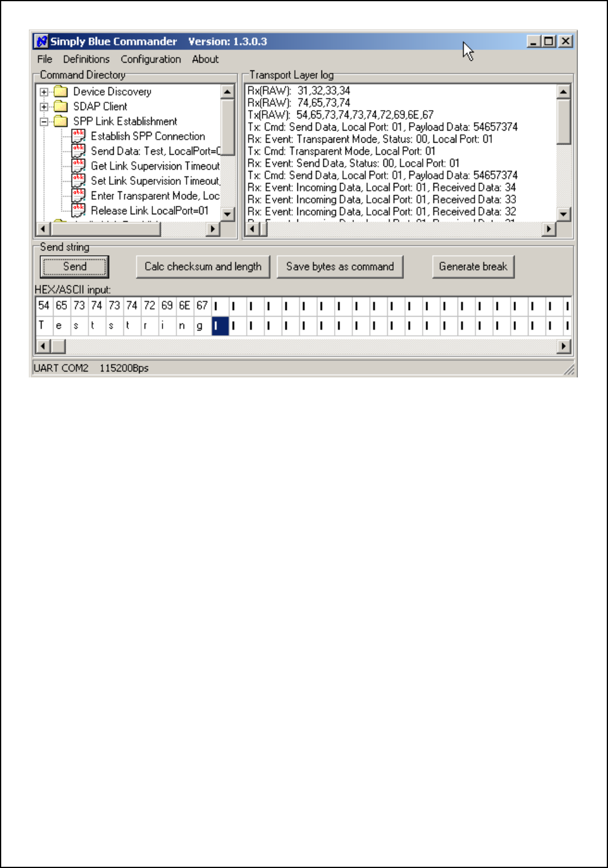608x868 pixels.
Task: Collapse the SPP Link Establishment node
Action: point(44,122)
